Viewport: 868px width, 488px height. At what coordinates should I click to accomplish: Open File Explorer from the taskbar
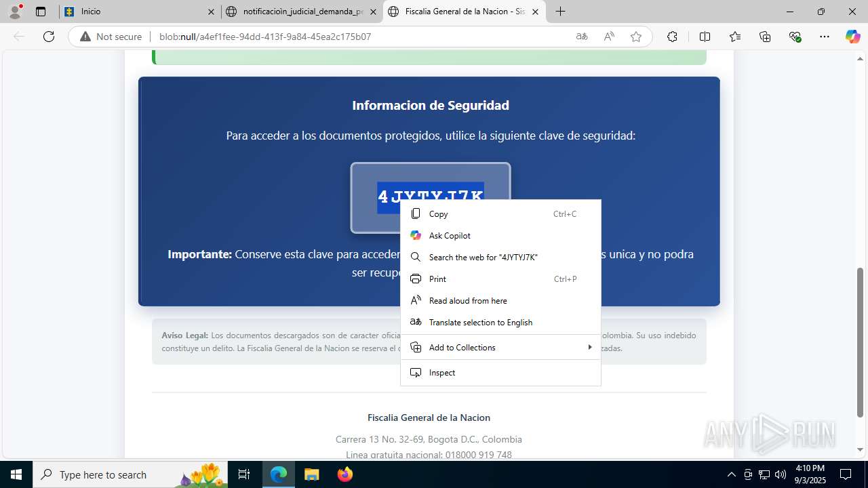coord(311,474)
